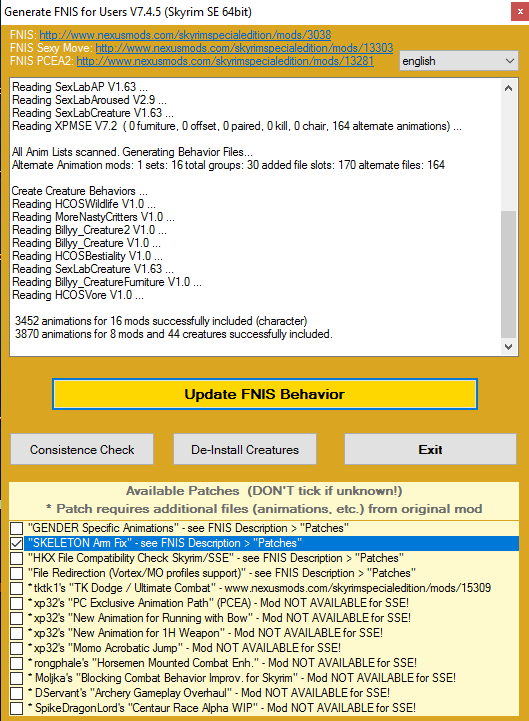Click the log scrollbar up arrow
Image resolution: width=529 pixels, height=721 pixels.
[x=508, y=88]
